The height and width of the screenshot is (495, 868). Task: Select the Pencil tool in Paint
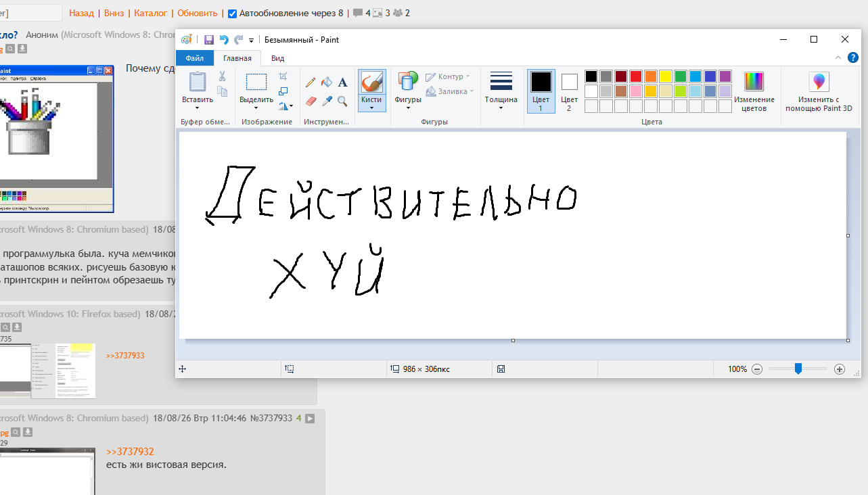(x=311, y=82)
